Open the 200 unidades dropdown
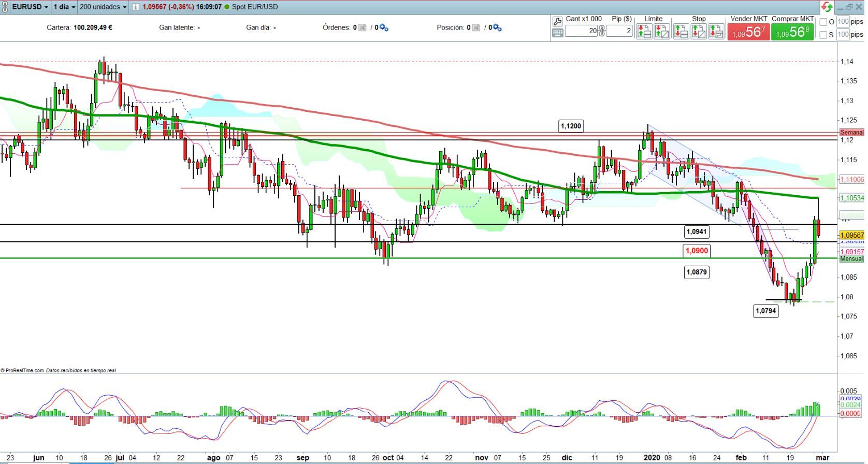868x464 pixels. tap(103, 7)
